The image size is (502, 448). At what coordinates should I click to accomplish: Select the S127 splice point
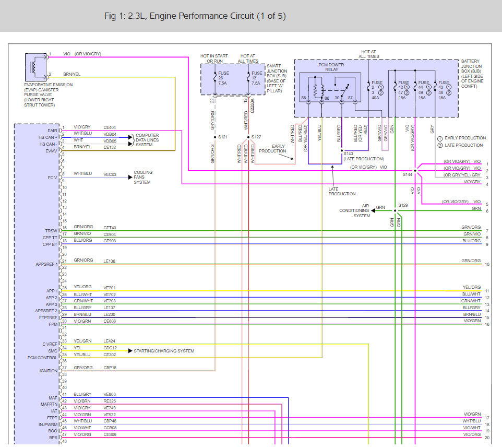[x=248, y=137]
